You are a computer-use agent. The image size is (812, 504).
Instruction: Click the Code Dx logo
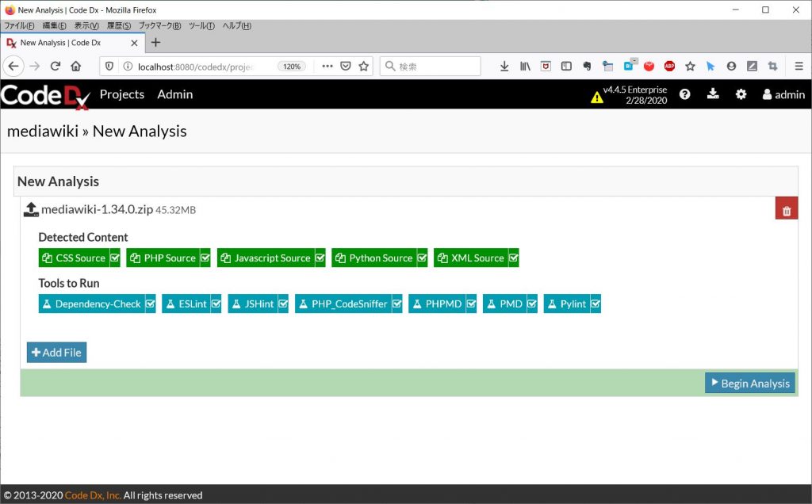tap(45, 96)
